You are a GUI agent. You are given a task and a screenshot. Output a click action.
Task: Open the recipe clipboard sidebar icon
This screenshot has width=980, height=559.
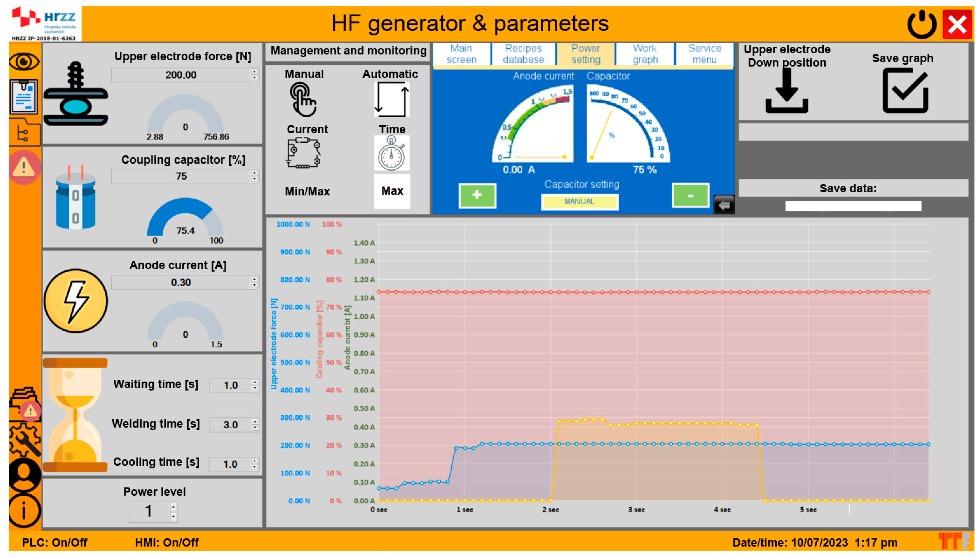(24, 97)
